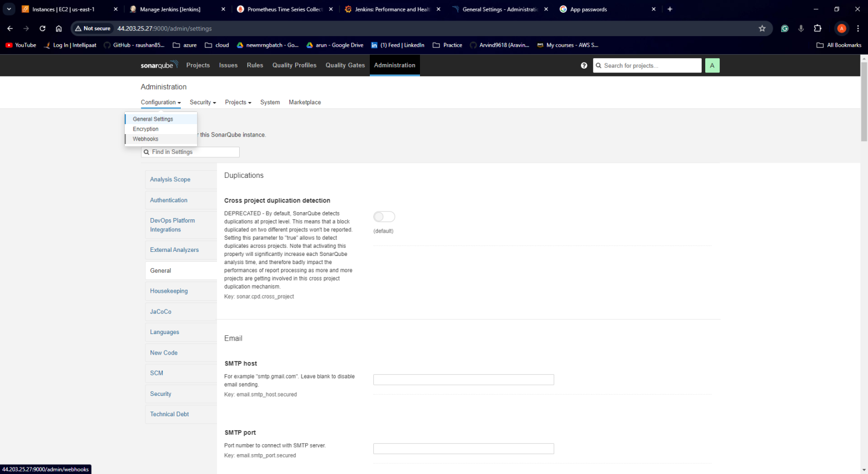Open the Quality Gates page
This screenshot has width=868, height=474.
[345, 65]
